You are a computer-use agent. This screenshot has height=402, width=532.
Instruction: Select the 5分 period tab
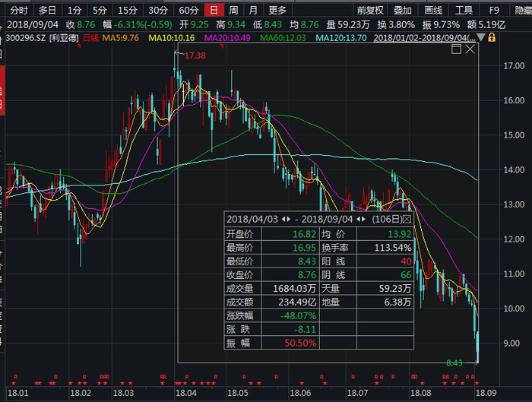point(100,10)
